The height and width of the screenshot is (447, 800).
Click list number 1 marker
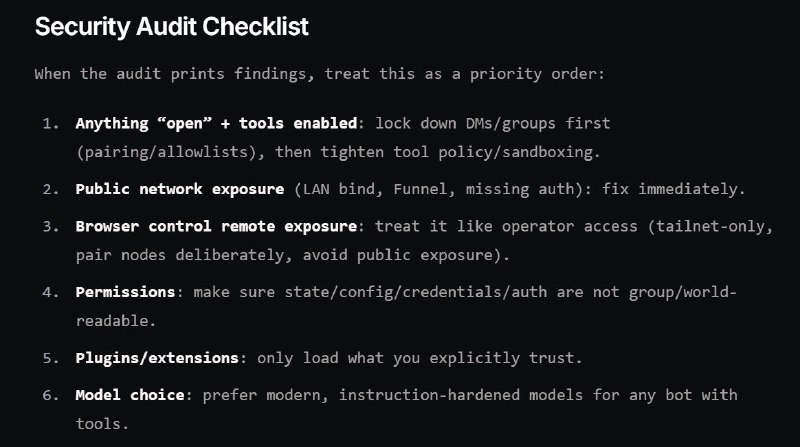pyautogui.click(x=50, y=123)
